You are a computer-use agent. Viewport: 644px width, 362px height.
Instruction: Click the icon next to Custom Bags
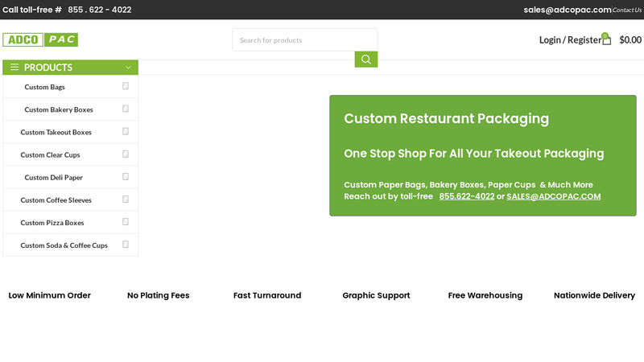pos(126,86)
